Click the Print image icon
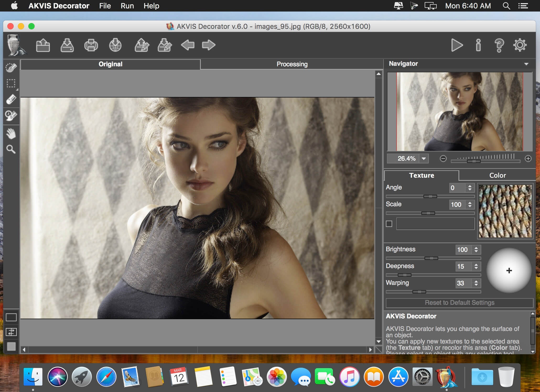The width and height of the screenshot is (540, 392). click(x=91, y=45)
